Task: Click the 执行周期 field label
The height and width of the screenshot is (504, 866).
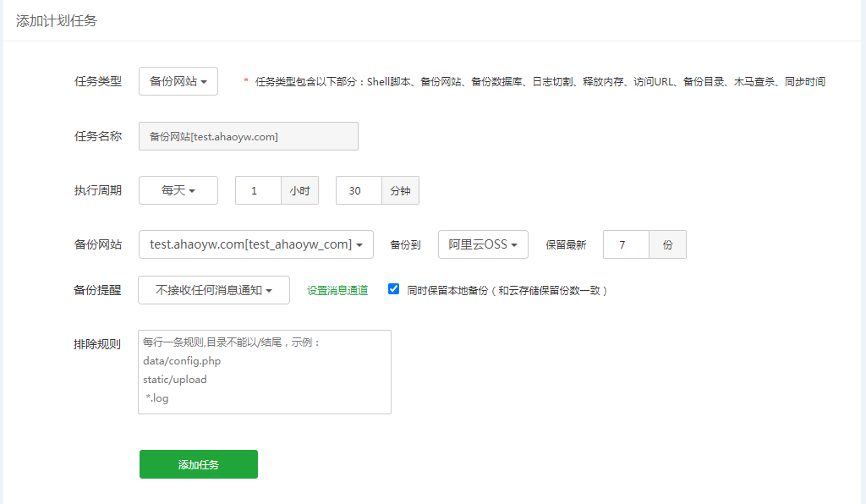Action: [x=97, y=190]
